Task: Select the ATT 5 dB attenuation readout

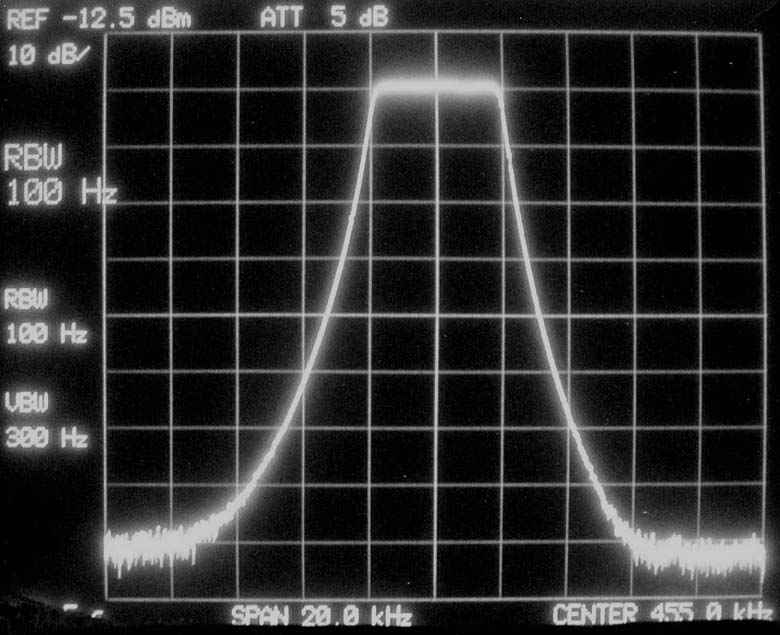Action: pyautogui.click(x=324, y=17)
